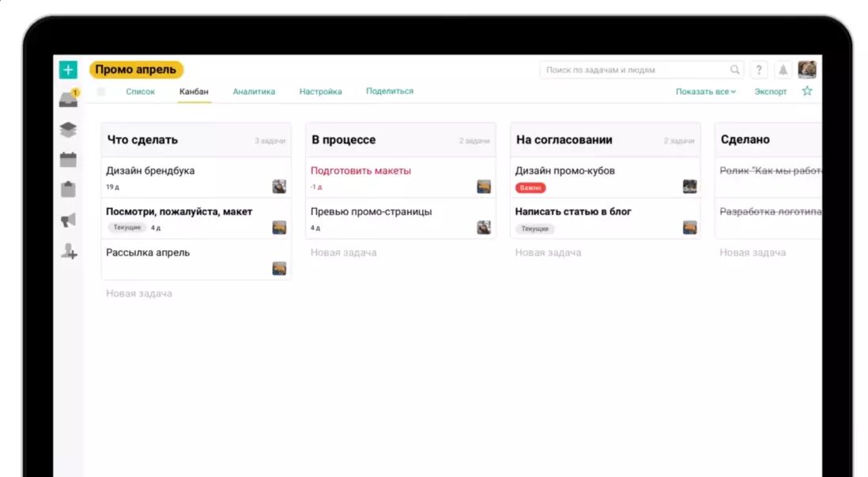Open the user profile avatar menu
This screenshot has width=868, height=477.
pyautogui.click(x=806, y=70)
